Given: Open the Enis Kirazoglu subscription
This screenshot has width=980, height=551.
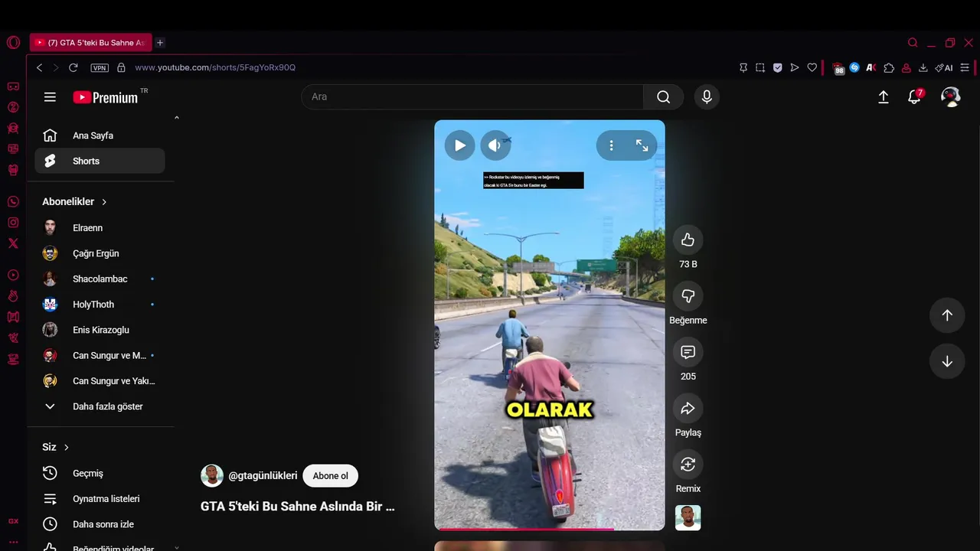Looking at the screenshot, I should click(x=100, y=330).
